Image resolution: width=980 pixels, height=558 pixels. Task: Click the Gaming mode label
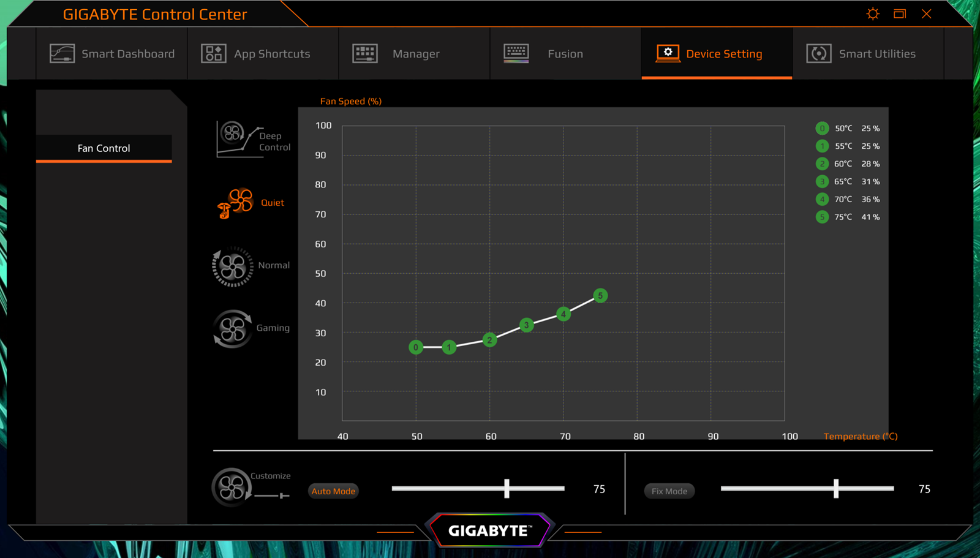click(x=273, y=328)
